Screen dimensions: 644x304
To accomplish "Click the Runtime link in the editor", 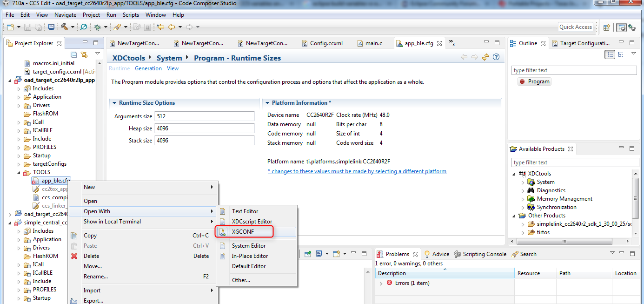I will (x=119, y=68).
